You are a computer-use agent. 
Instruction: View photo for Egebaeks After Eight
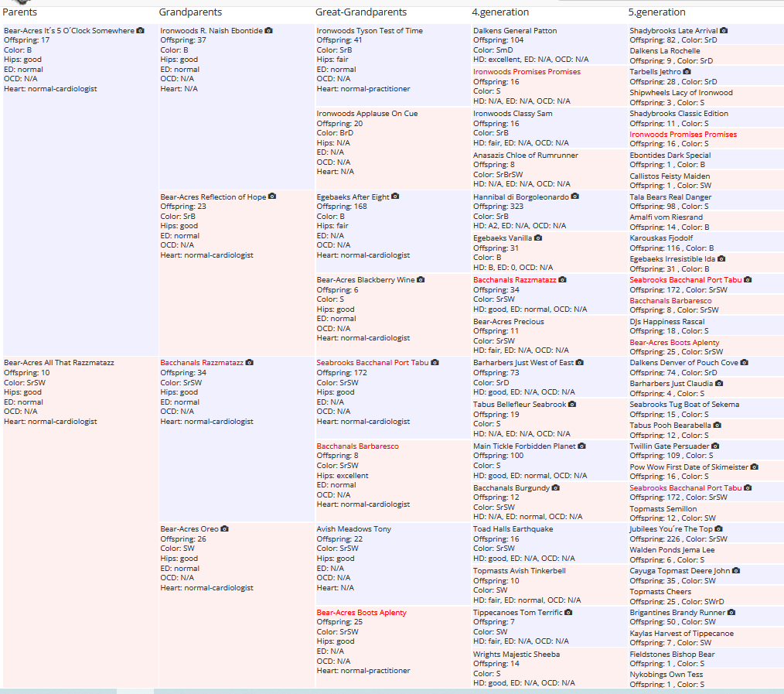coord(395,197)
